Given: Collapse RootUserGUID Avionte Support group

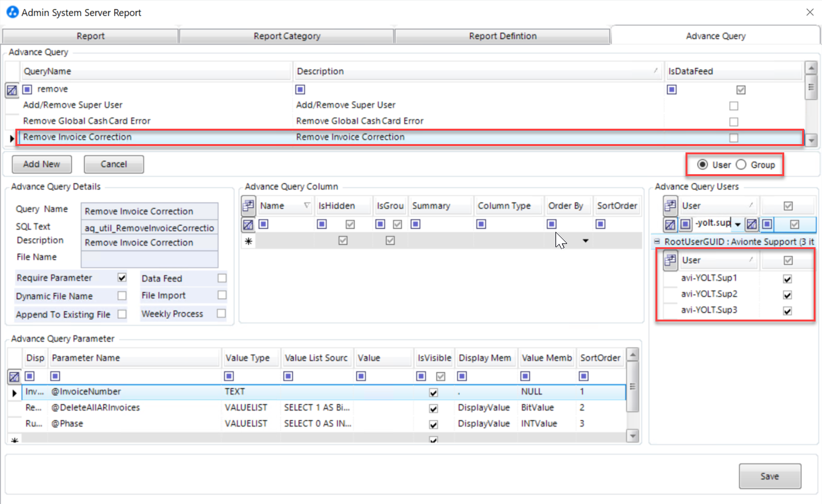Looking at the screenshot, I should [x=657, y=242].
